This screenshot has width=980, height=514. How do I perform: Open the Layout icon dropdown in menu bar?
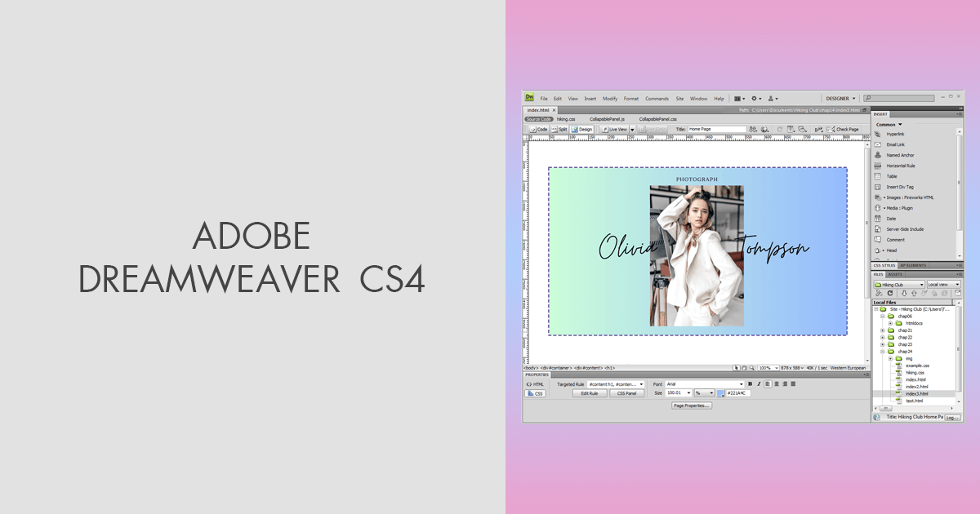pyautogui.click(x=739, y=99)
